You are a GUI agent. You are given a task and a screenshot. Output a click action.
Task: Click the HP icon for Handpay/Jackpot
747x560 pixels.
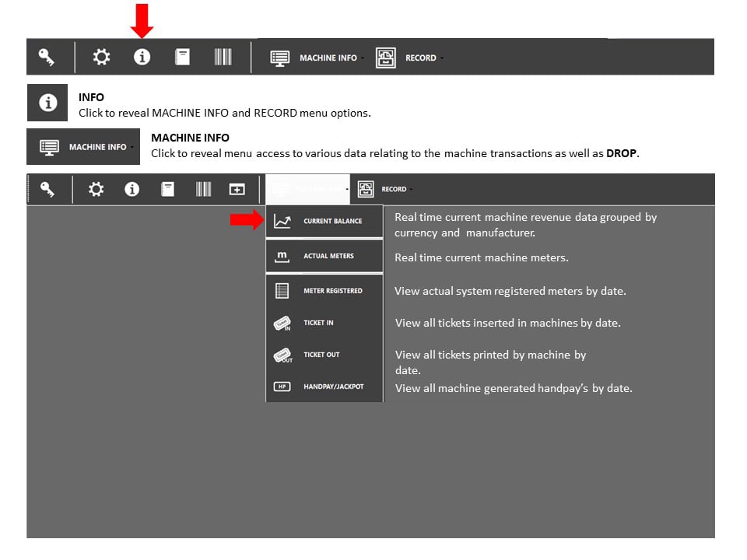tap(282, 387)
